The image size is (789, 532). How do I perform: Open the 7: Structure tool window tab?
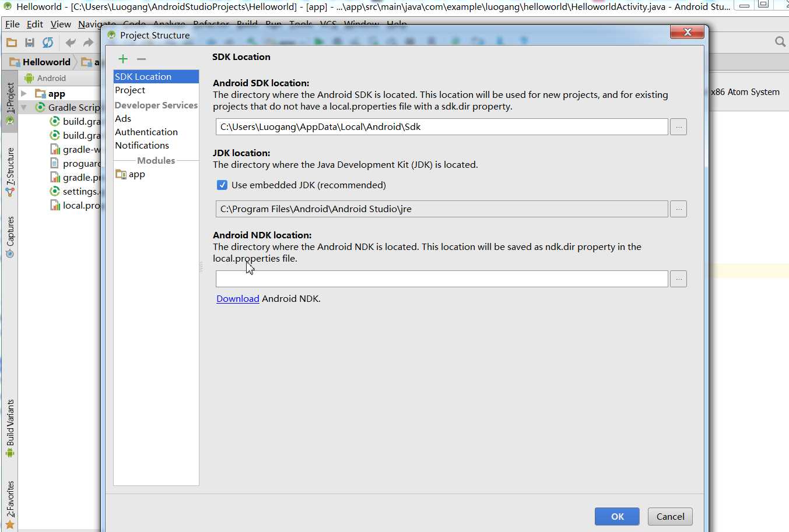(10, 171)
